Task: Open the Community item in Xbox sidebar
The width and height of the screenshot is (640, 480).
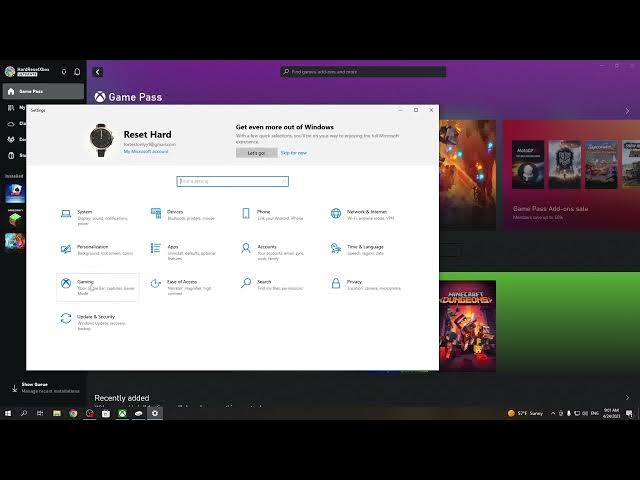Action: coord(16,140)
